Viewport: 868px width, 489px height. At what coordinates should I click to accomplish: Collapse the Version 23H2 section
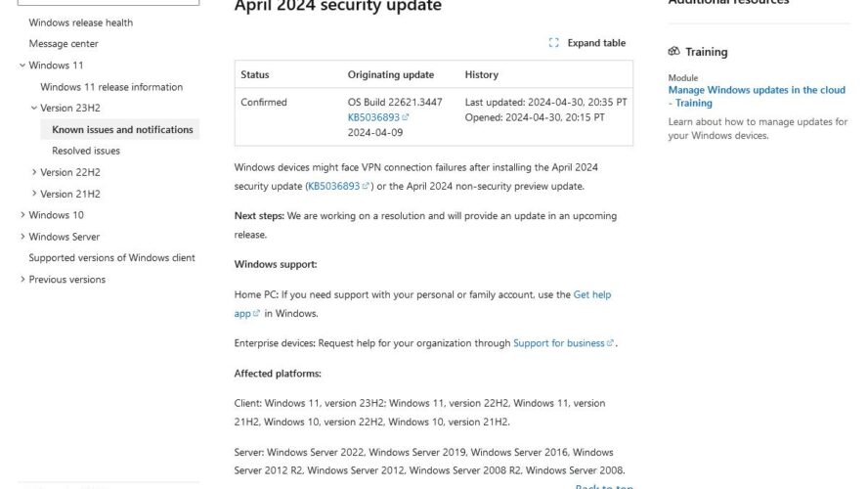pos(34,108)
